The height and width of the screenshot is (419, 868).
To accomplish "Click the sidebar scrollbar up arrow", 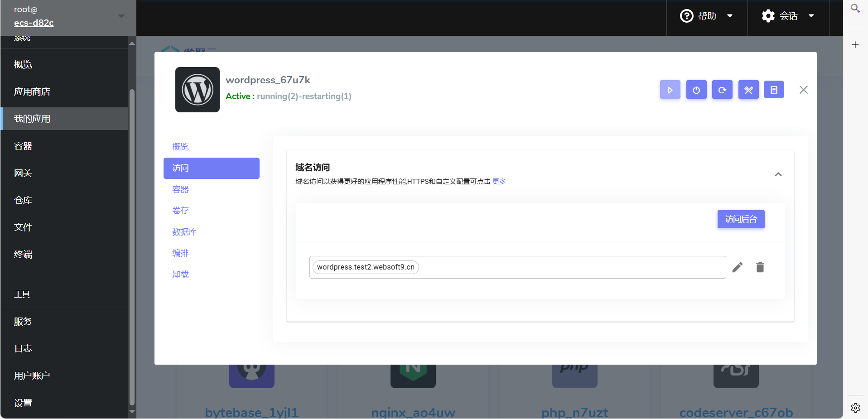I will tap(132, 43).
